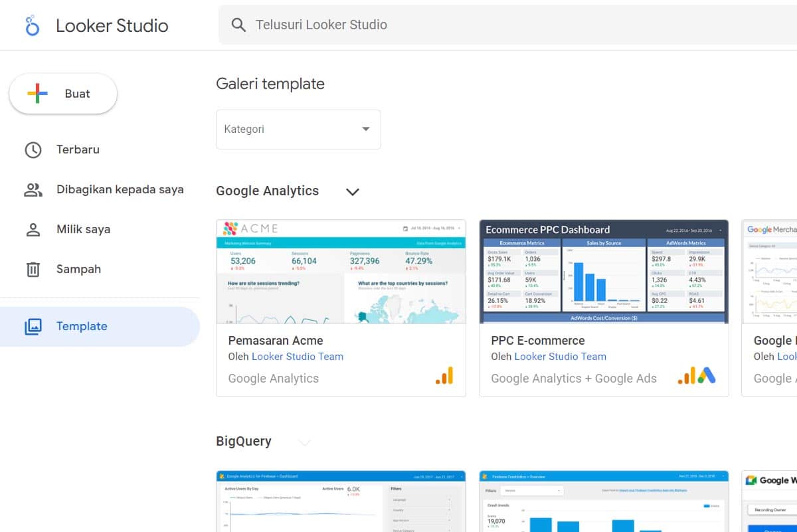Open Looker Studio Team link under Pemasaran Acme
The width and height of the screenshot is (797, 532).
298,356
